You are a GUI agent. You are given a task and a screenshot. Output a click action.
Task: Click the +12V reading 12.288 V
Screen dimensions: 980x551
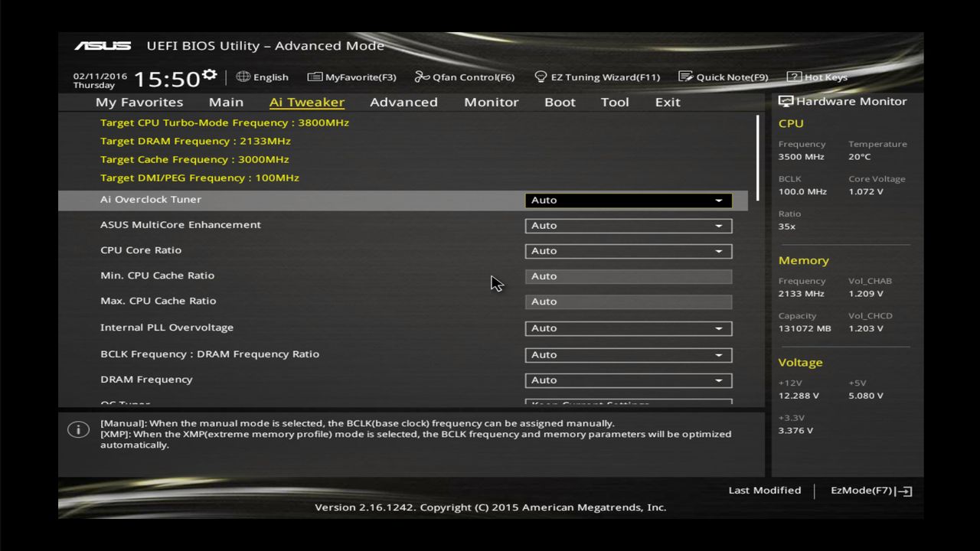(799, 396)
